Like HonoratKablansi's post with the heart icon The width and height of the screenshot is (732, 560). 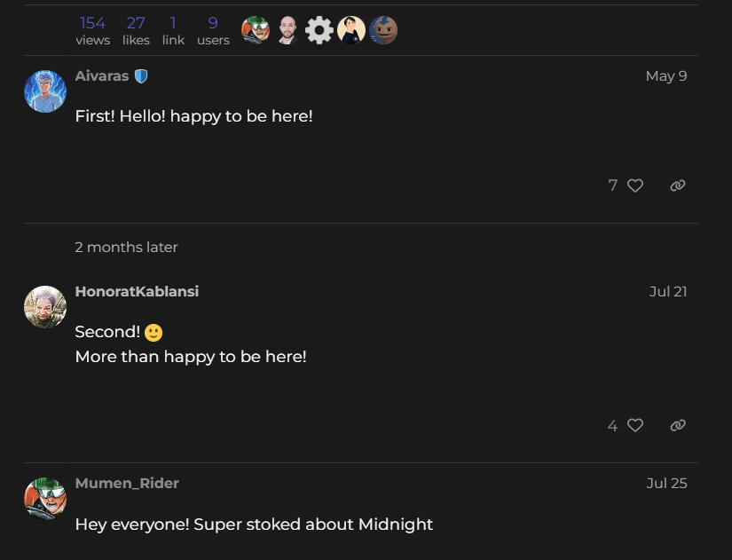point(634,425)
